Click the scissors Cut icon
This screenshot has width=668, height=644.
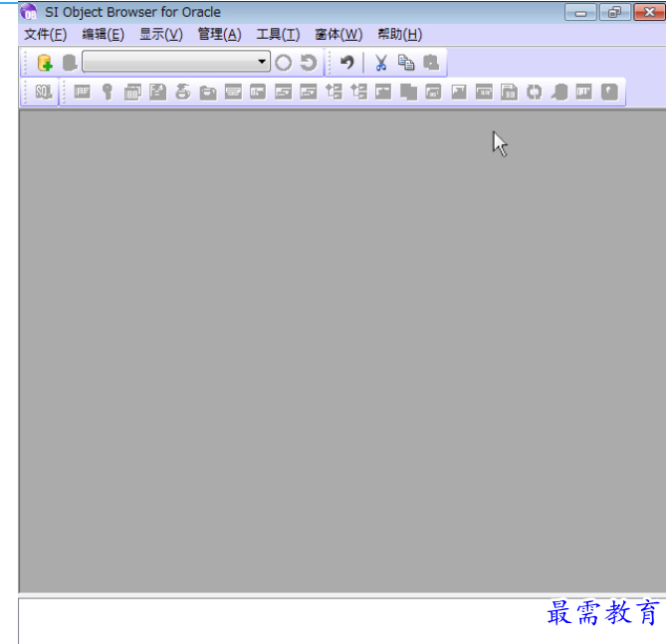381,63
